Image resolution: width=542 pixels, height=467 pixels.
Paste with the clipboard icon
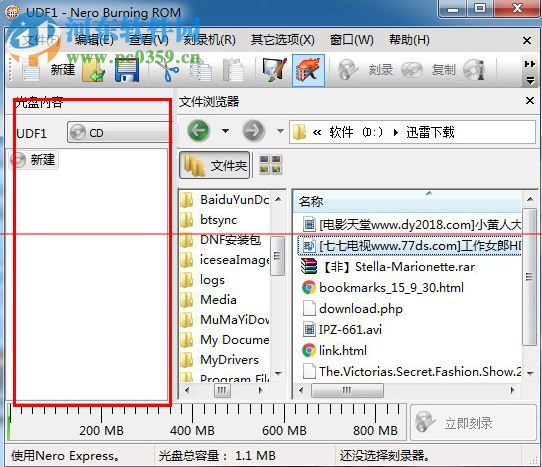click(233, 70)
